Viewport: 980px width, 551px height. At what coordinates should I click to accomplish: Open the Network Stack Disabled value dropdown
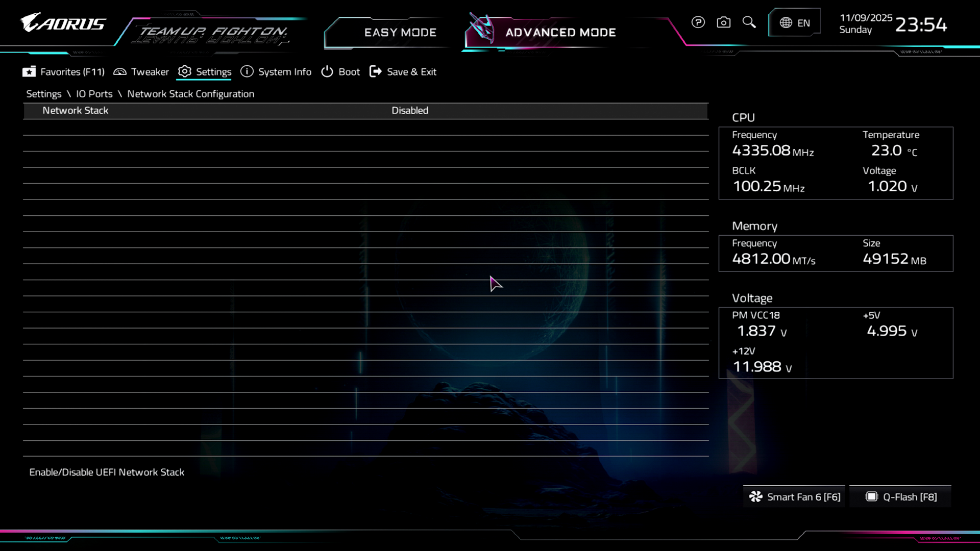[410, 111]
